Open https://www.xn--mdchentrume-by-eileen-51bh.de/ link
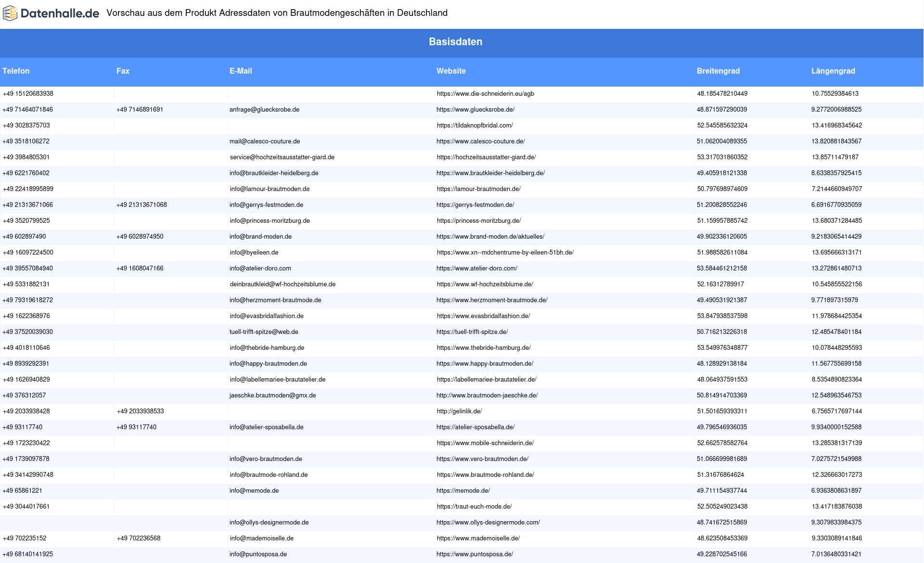924x563 pixels. click(x=505, y=253)
